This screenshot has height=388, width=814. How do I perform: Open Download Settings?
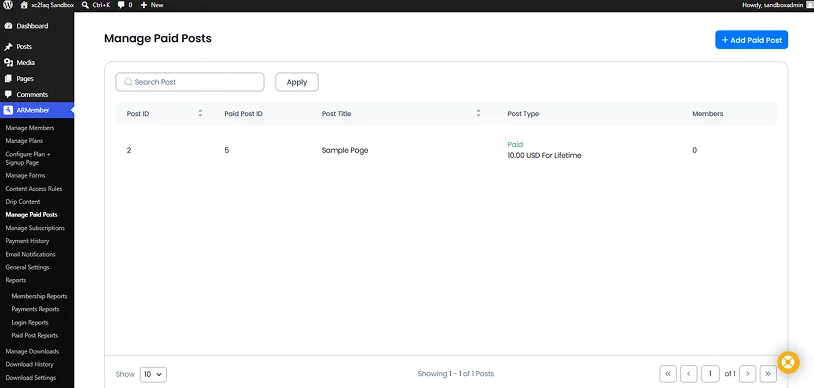[x=31, y=378]
